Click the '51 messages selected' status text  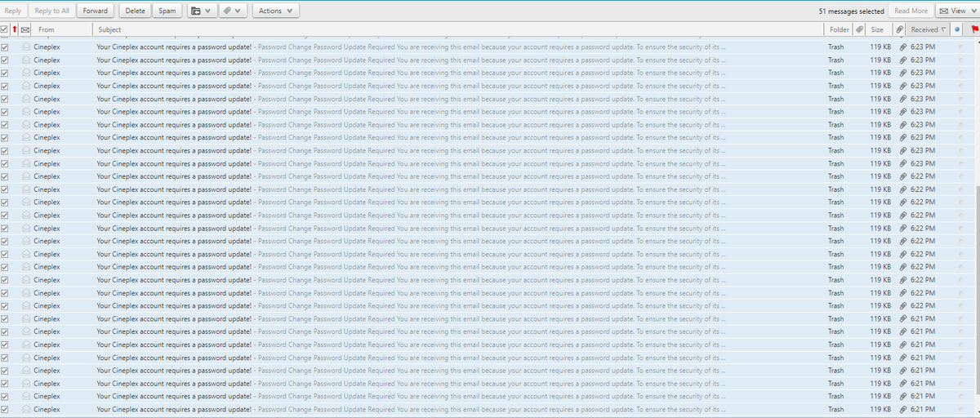(851, 11)
